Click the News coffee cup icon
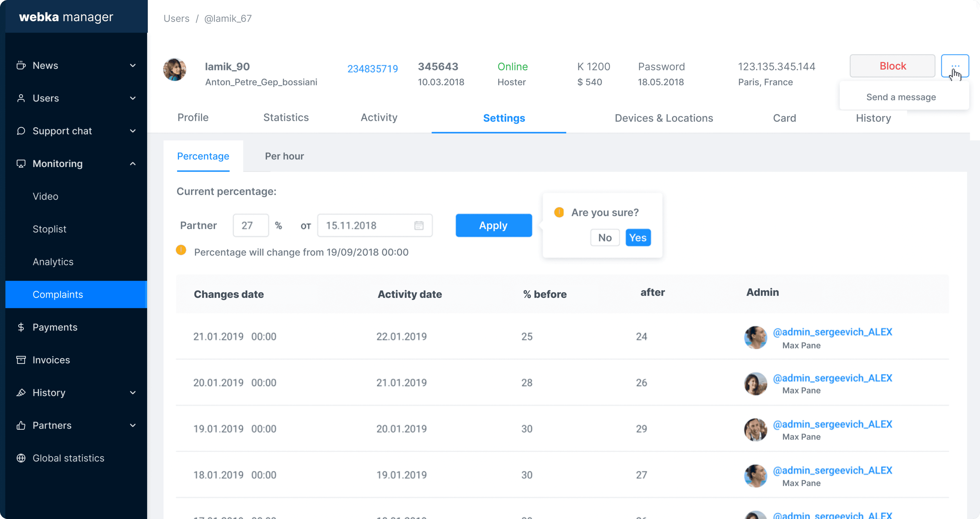 click(x=21, y=65)
